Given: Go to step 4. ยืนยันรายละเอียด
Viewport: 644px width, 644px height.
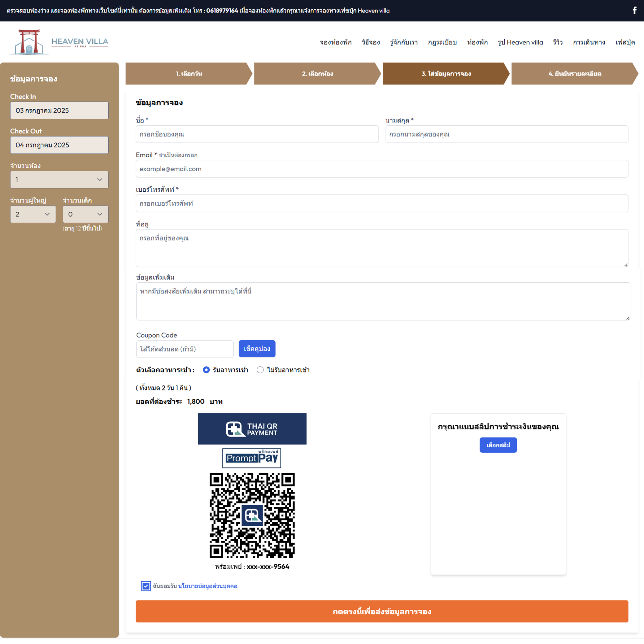Looking at the screenshot, I should [x=575, y=74].
